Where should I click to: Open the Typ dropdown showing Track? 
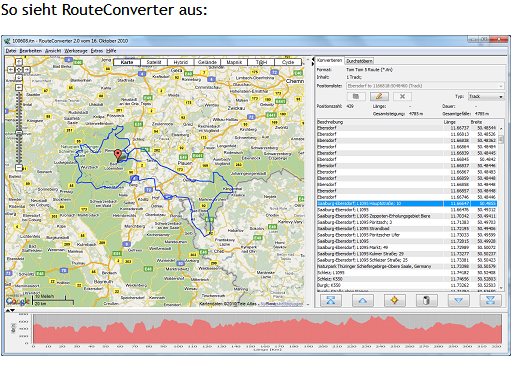(x=486, y=96)
